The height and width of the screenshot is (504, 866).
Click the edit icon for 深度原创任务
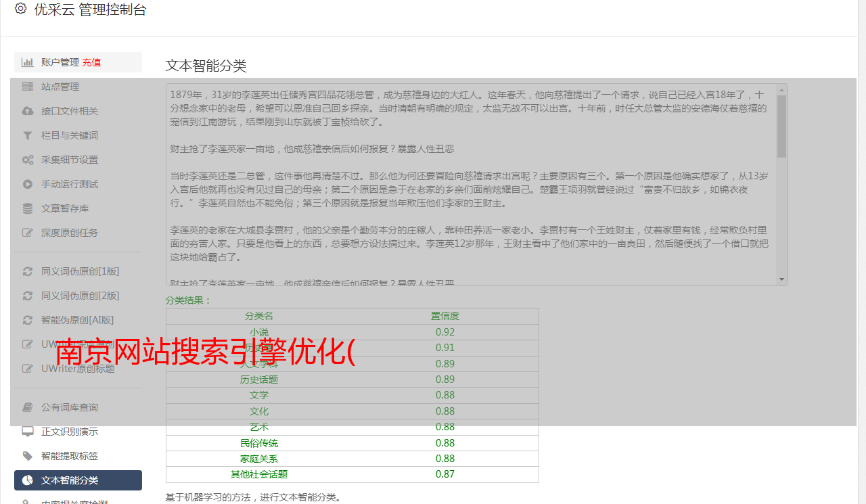[27, 233]
